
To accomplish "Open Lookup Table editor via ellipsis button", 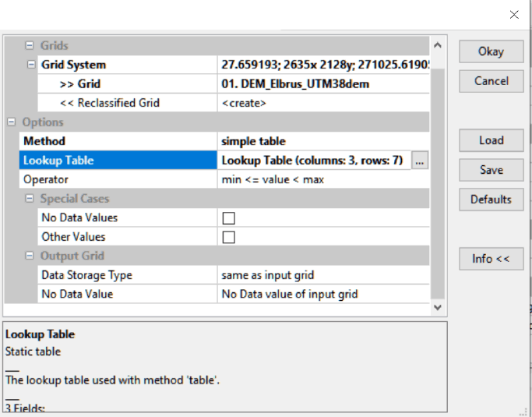I will coord(420,161).
